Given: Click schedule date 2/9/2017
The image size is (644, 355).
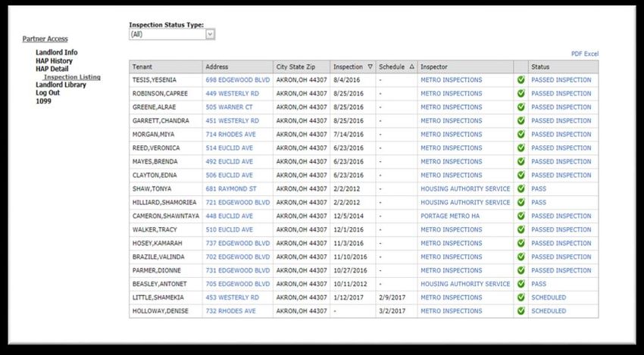Looking at the screenshot, I should (392, 297).
